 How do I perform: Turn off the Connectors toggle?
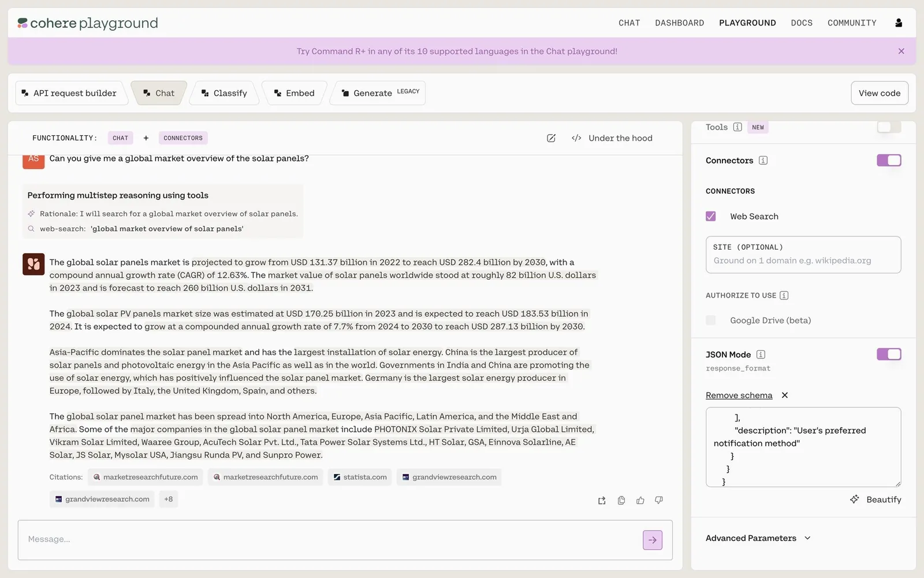(x=889, y=160)
